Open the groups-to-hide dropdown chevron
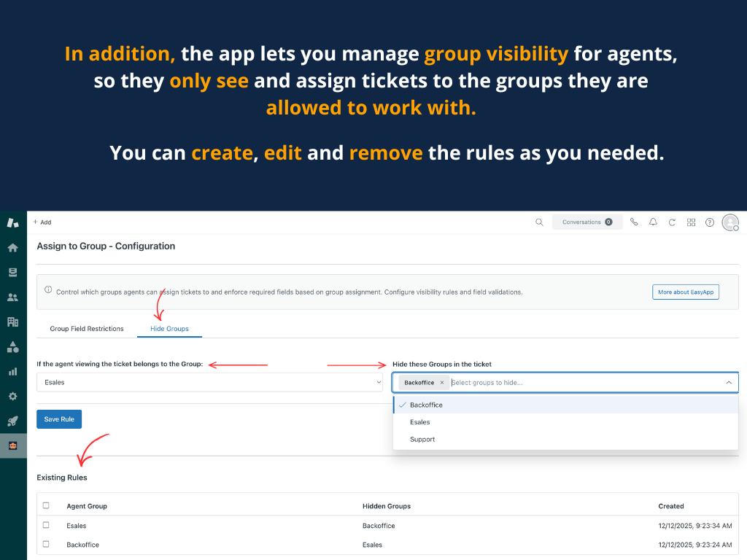Screen dimensions: 747x560 (x=728, y=381)
